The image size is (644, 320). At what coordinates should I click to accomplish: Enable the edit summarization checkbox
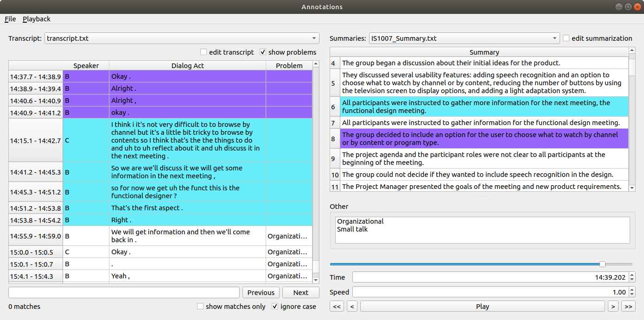click(x=566, y=38)
